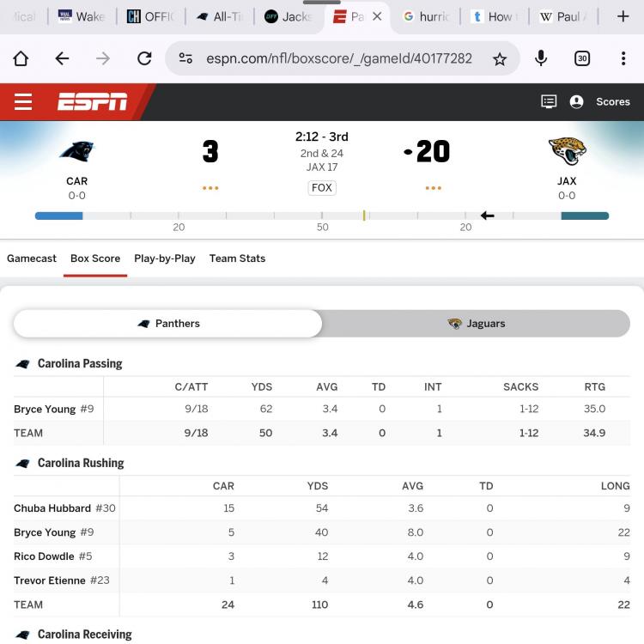Reload the page with refresh icon
This screenshot has width=644, height=644.
coord(144,58)
